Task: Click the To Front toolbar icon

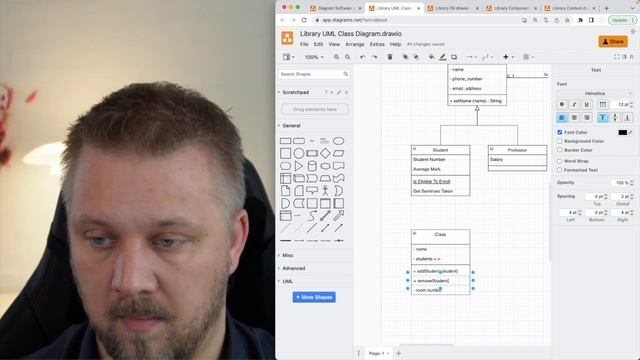Action: [405, 57]
